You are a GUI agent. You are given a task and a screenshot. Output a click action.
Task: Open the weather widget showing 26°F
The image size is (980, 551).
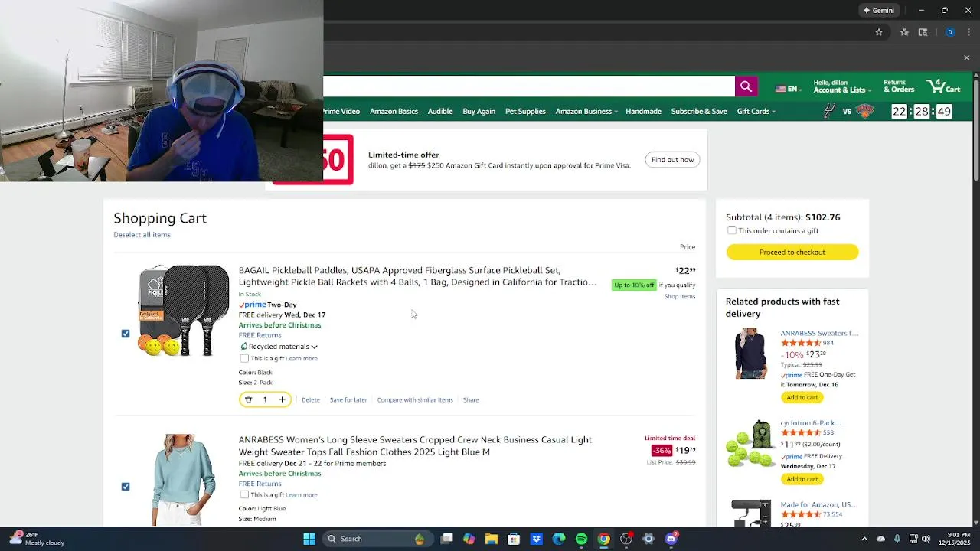[x=37, y=539]
